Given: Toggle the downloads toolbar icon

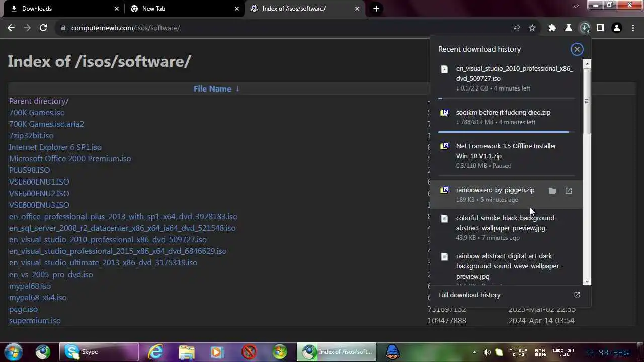Looking at the screenshot, I should pyautogui.click(x=585, y=28).
